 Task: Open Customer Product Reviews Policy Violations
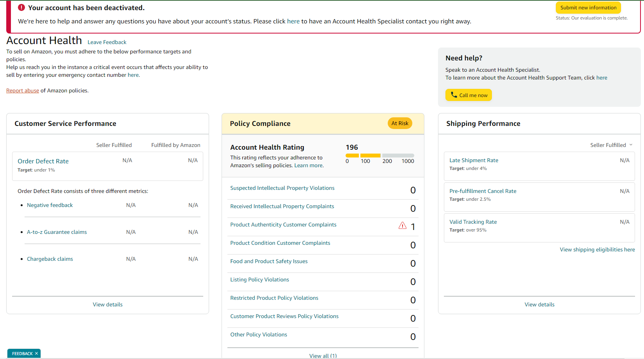284,316
